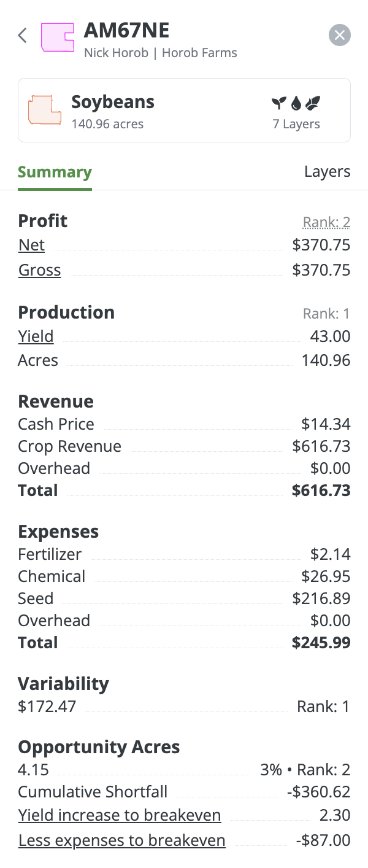Click the Variability Rank: 1 label

[323, 707]
